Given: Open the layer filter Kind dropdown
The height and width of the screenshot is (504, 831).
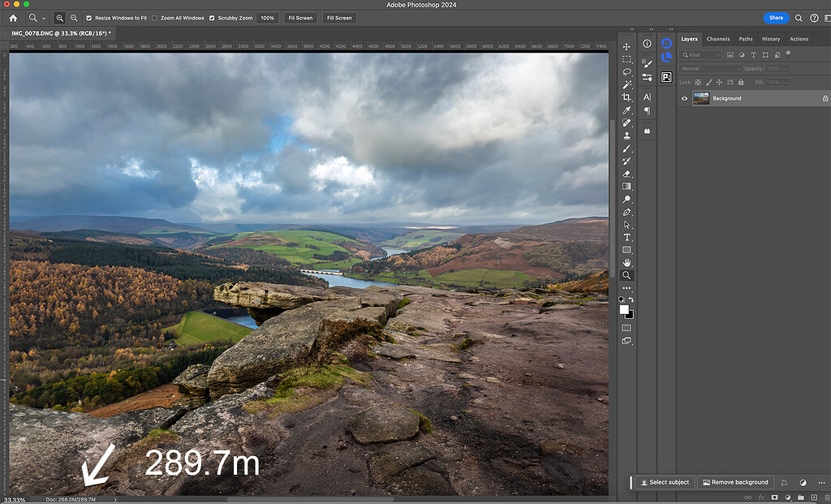Looking at the screenshot, I should click(701, 55).
